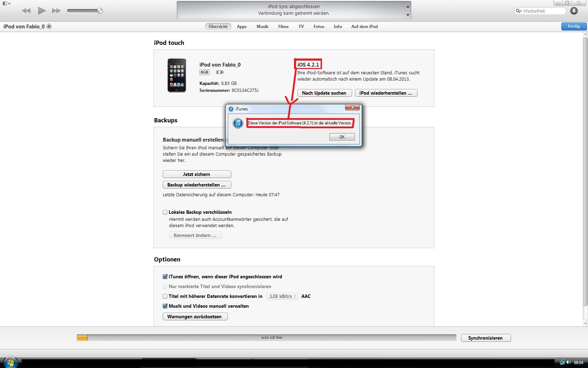The width and height of the screenshot is (588, 368).
Task: Click iPod wiederherstellen button
Action: coord(386,93)
